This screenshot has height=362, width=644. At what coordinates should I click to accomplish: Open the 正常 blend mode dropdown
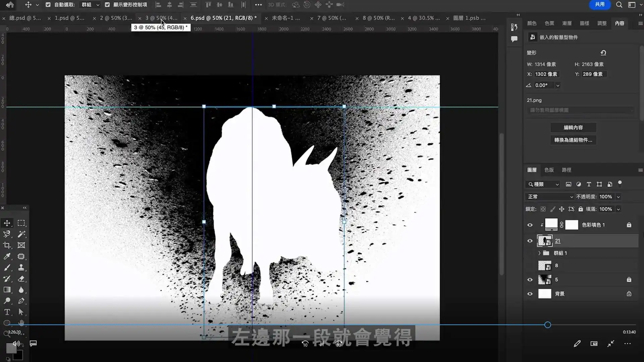coord(549,197)
